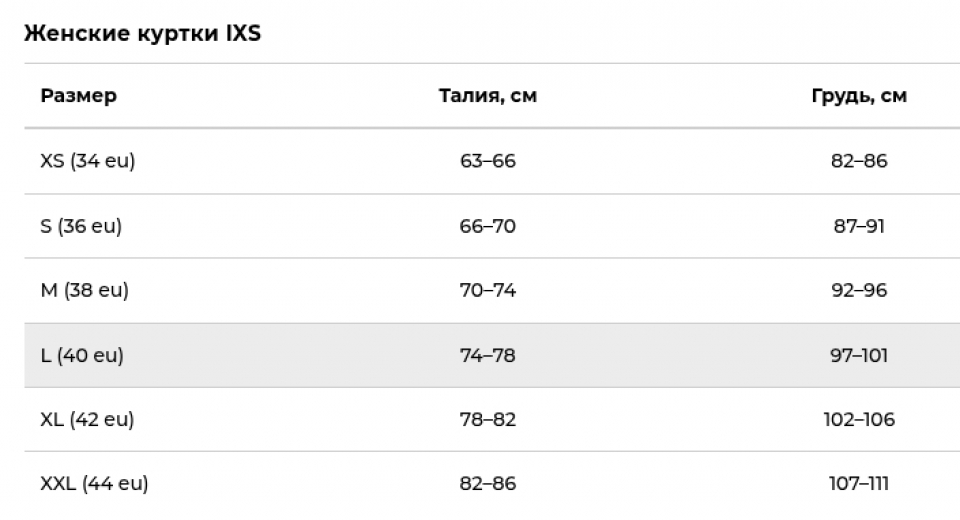
Task: Click chest value 107–111 cell
Action: 859,484
